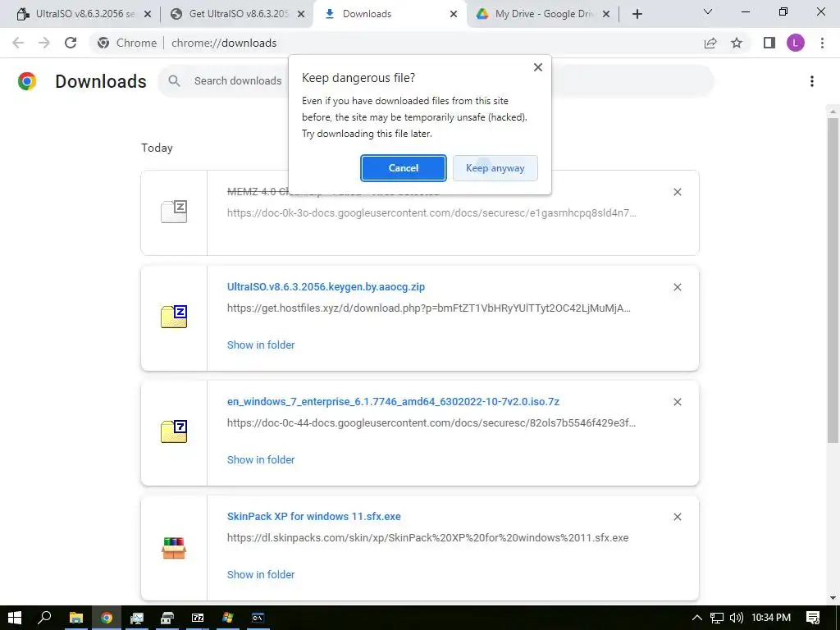Click the get.hostfiles.xyz source URL

428,308
